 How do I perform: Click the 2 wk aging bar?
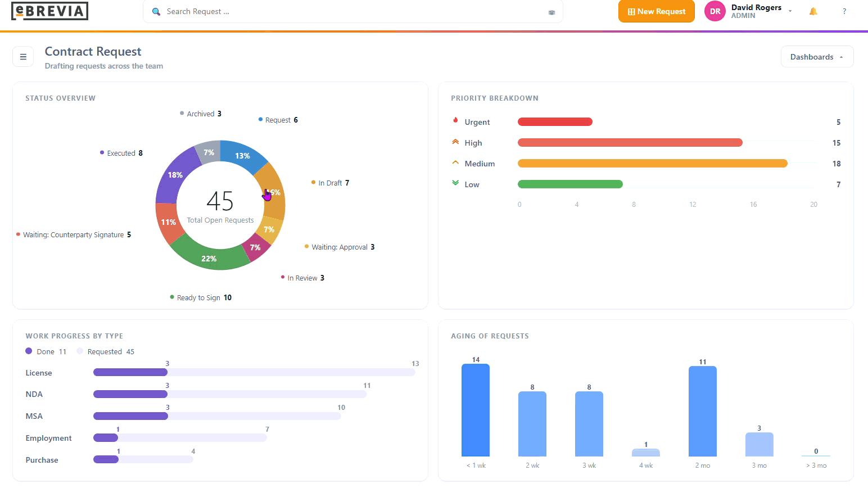click(x=532, y=424)
